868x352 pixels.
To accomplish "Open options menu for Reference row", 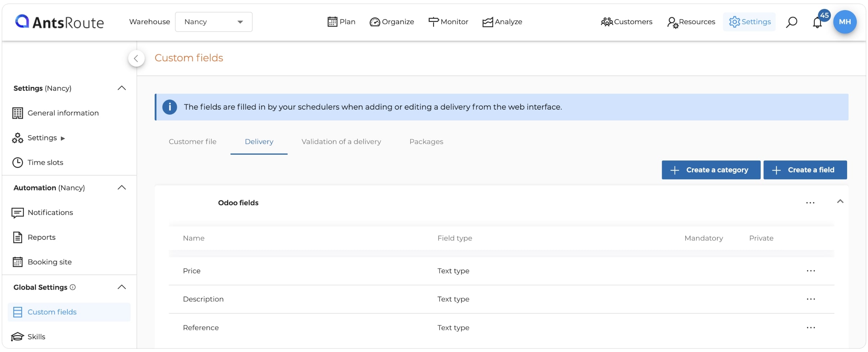I will [811, 327].
